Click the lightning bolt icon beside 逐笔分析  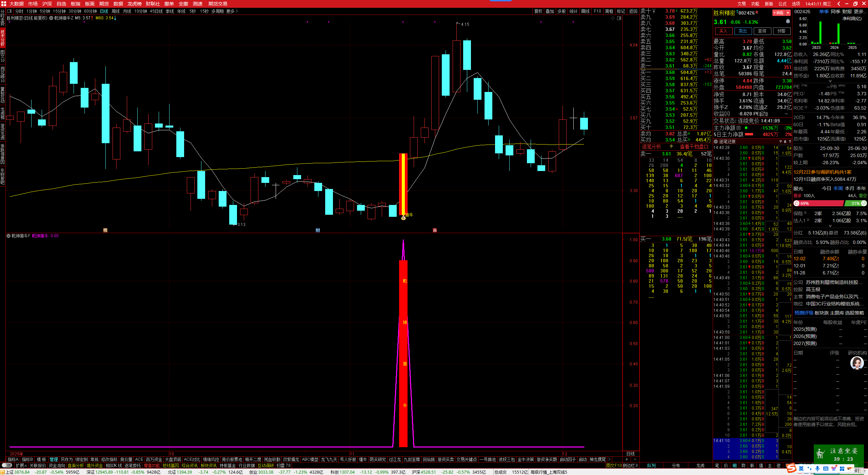tap(671, 147)
